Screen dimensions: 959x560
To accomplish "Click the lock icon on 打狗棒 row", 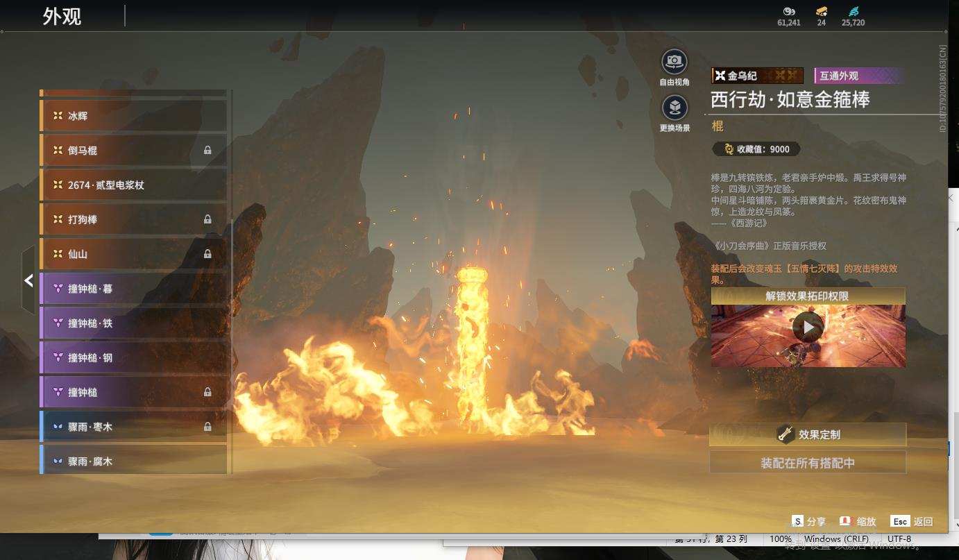I will 207,219.
